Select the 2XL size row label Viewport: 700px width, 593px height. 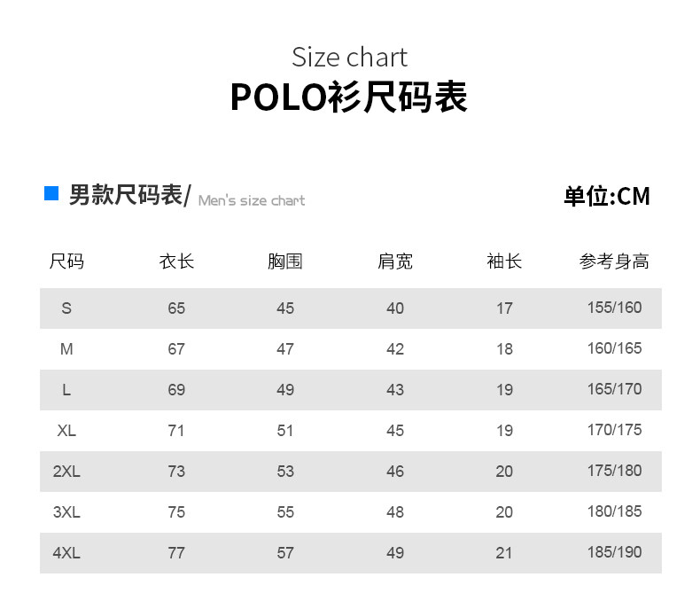coord(66,472)
